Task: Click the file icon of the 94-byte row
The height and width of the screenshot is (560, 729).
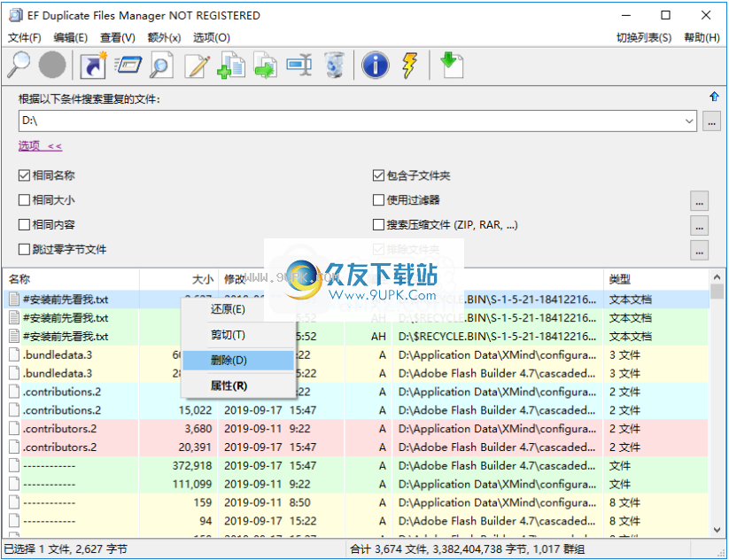Action: [x=14, y=521]
